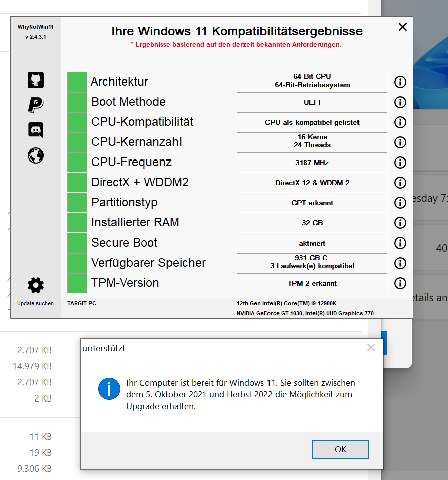The height and width of the screenshot is (480, 448).
Task: Click the 'Installierter RAM' label
Action: tap(135, 222)
